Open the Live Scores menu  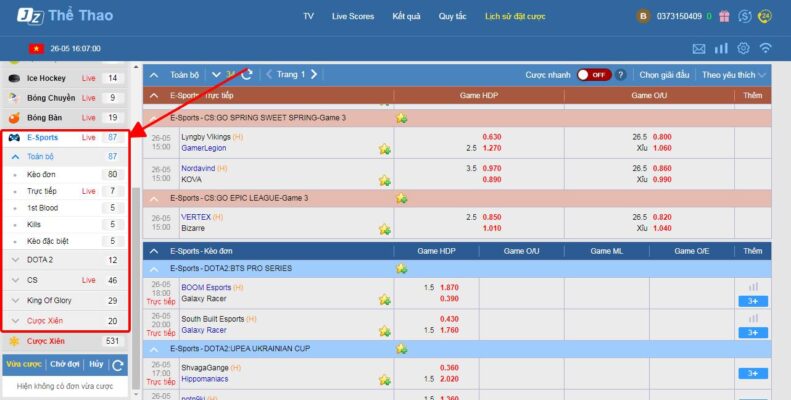coord(353,16)
